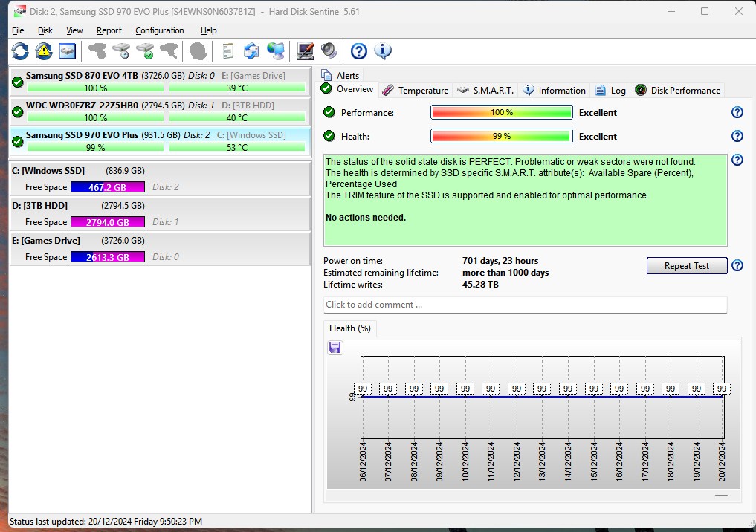
Task: Open the disk drive picture toolbar icon
Action: click(68, 51)
